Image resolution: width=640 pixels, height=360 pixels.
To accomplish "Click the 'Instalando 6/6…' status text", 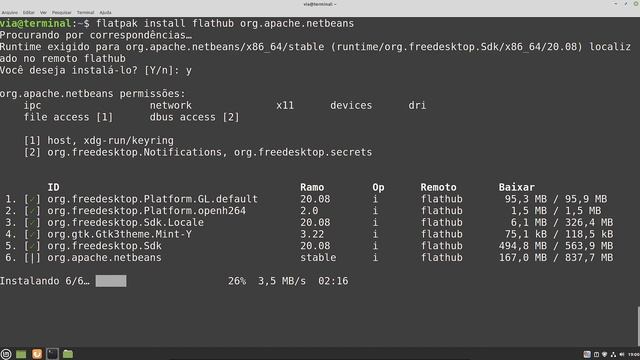I will [x=45, y=281].
